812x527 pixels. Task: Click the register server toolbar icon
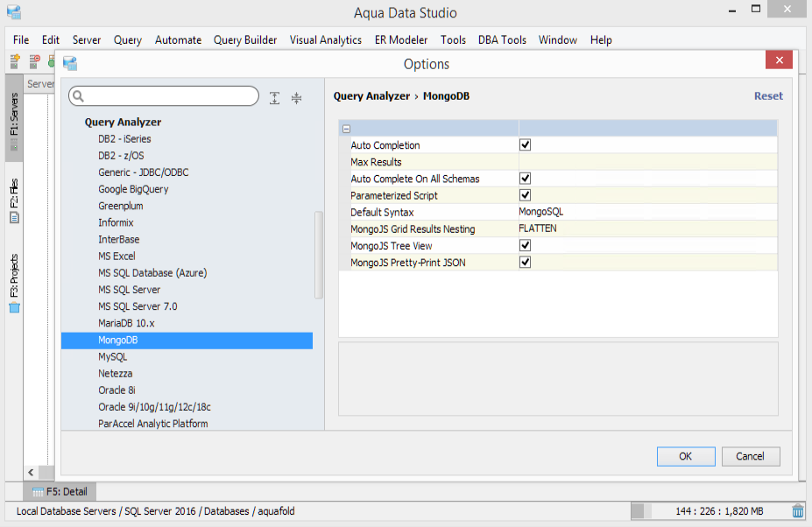[15, 61]
